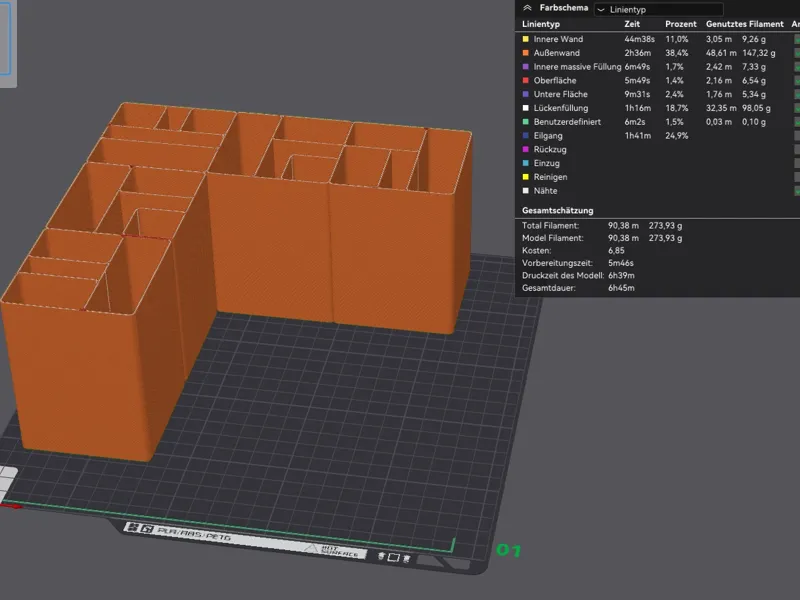Viewport: 800px width, 600px height.
Task: Click the purple Innere massive Füllung swatch
Action: pyautogui.click(x=526, y=66)
